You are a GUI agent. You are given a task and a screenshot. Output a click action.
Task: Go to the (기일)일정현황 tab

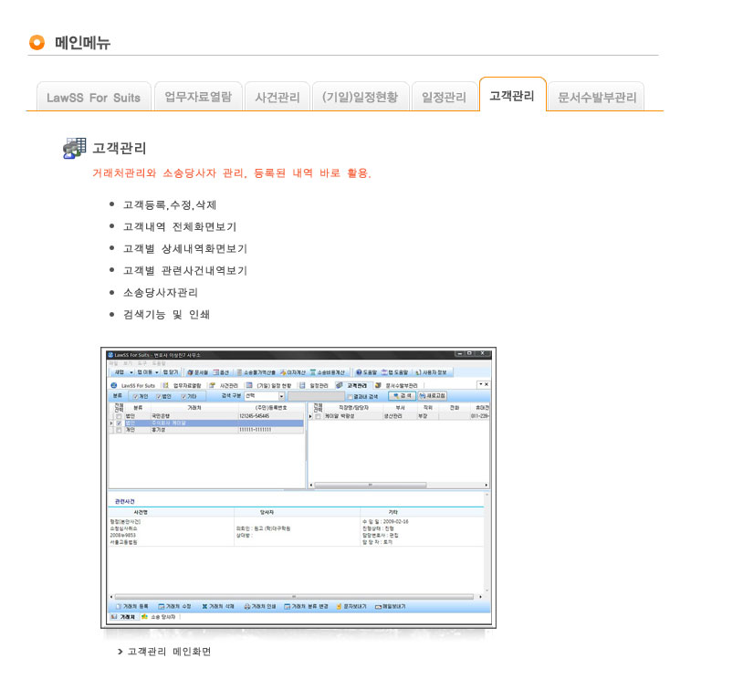361,97
